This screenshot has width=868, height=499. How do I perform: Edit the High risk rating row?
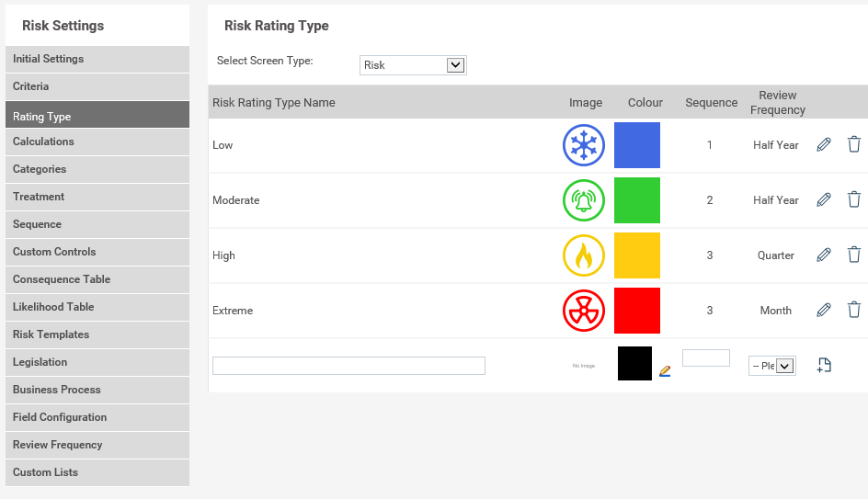point(824,255)
